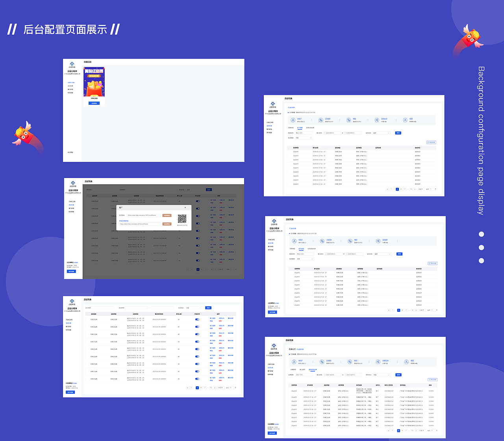Click the PV visits stat icon

coord(349,120)
